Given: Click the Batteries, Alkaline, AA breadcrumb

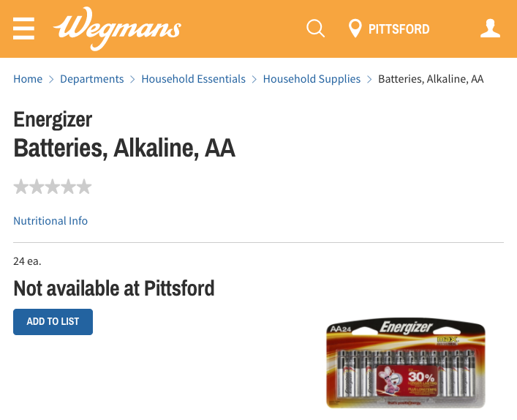Looking at the screenshot, I should tap(431, 79).
